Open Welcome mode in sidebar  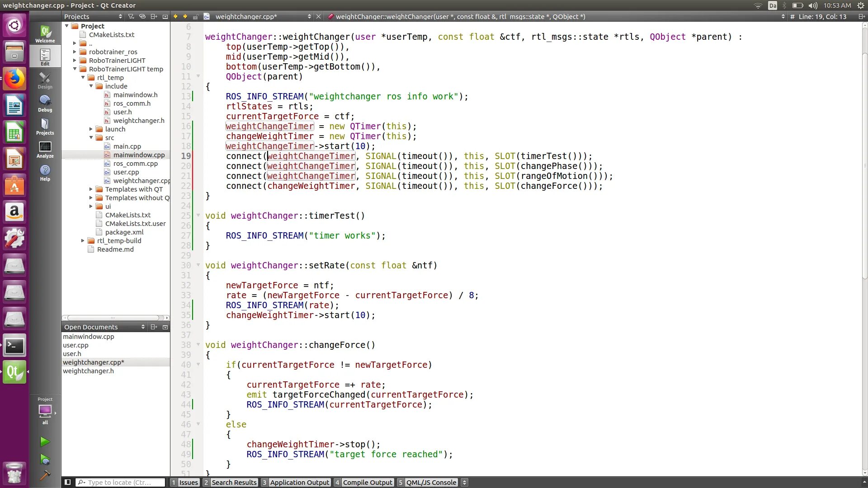tap(45, 34)
